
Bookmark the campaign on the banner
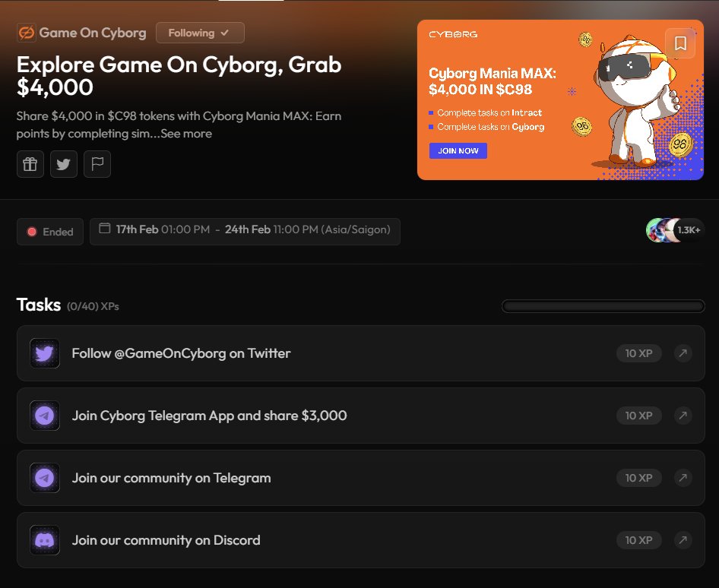click(x=680, y=43)
